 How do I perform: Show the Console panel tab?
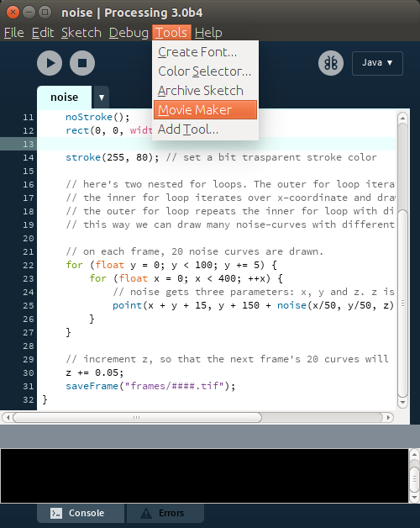(x=81, y=513)
